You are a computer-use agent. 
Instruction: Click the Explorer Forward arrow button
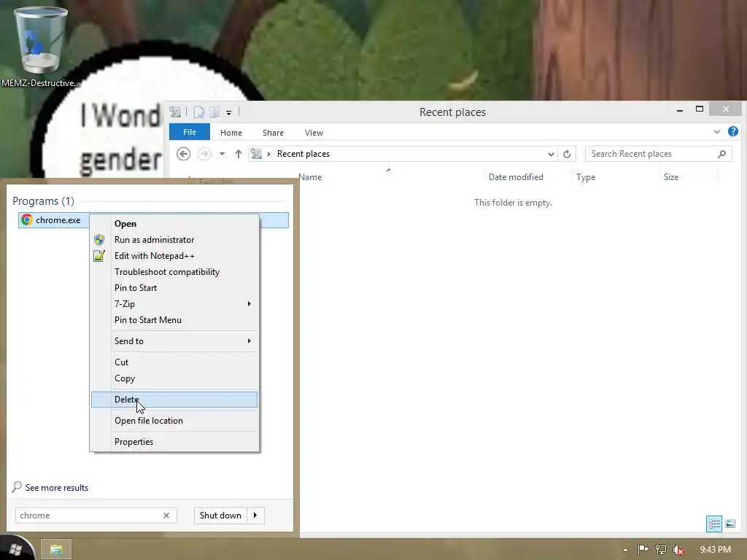tap(204, 154)
